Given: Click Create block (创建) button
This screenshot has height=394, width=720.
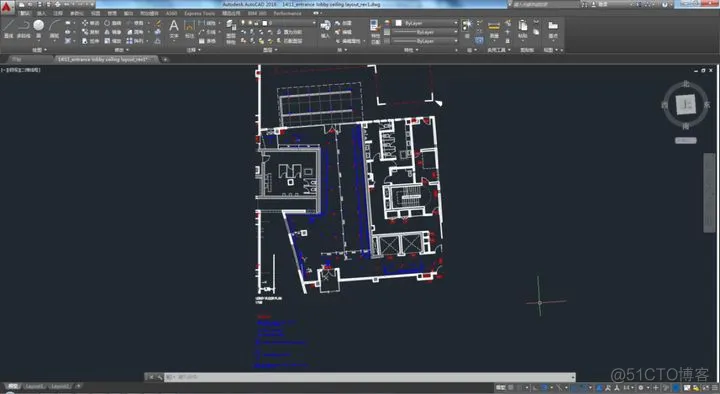Looking at the screenshot, I should point(343,23).
